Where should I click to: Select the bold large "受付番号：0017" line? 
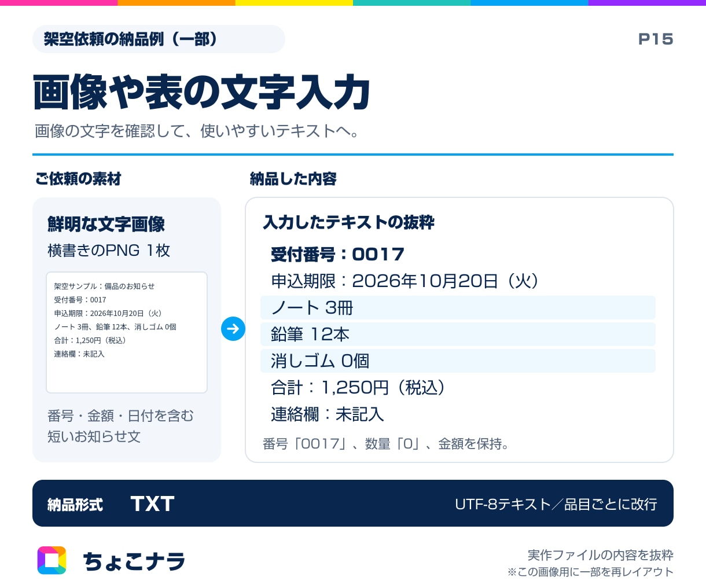pos(338,254)
